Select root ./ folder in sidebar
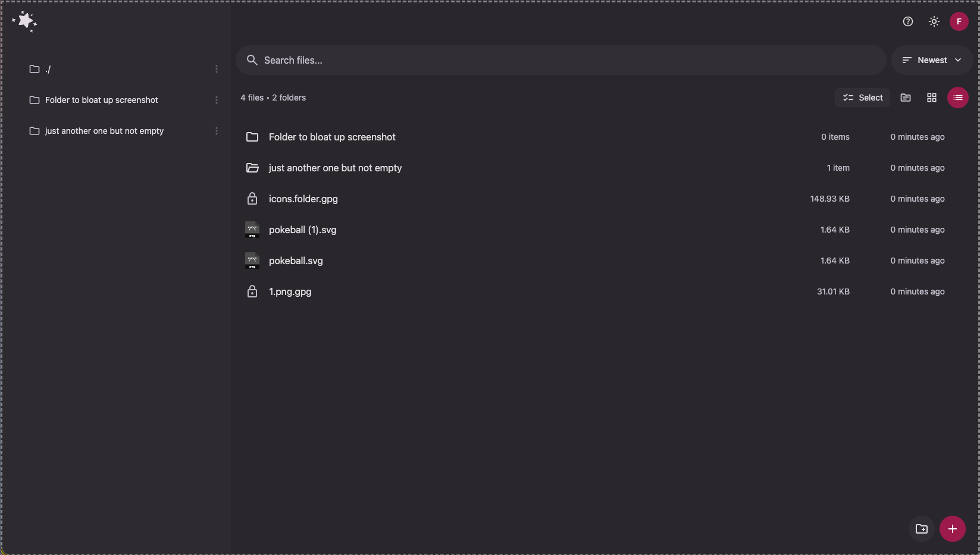The height and width of the screenshot is (555, 980). [48, 69]
